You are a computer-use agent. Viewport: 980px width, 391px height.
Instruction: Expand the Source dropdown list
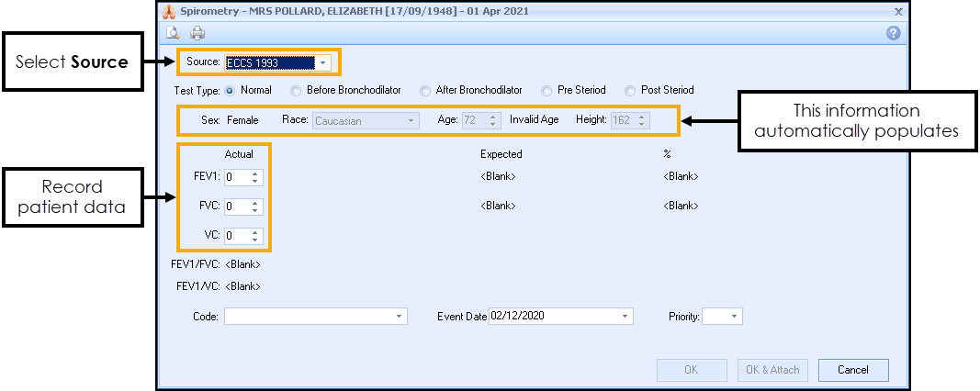pyautogui.click(x=324, y=63)
